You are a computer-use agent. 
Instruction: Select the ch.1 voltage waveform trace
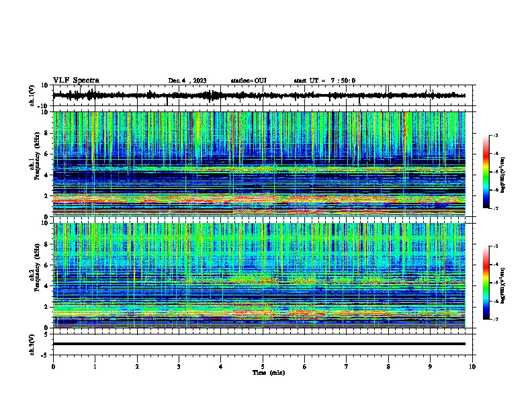tap(259, 95)
